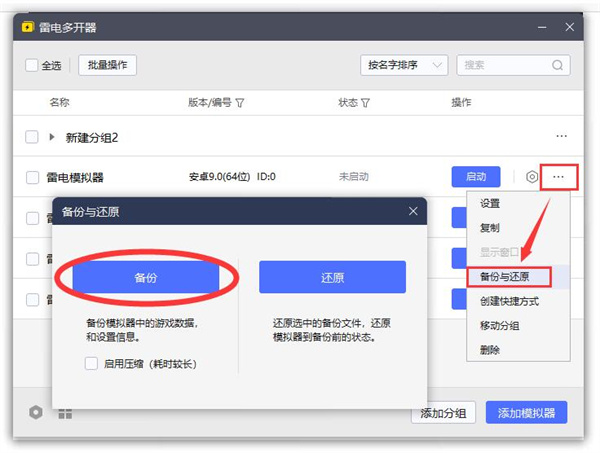Open hexagon settings icon for 雷电模拟器 row

pos(532,177)
